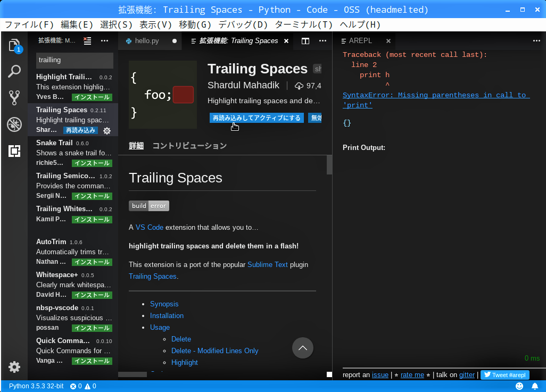Click the feedback smiley in status bar

coord(519,386)
